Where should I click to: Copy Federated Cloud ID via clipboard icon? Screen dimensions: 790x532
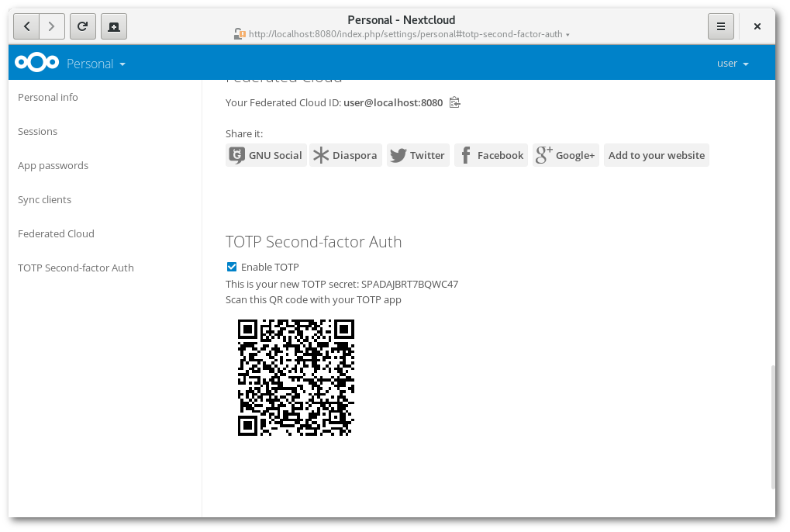coord(455,102)
